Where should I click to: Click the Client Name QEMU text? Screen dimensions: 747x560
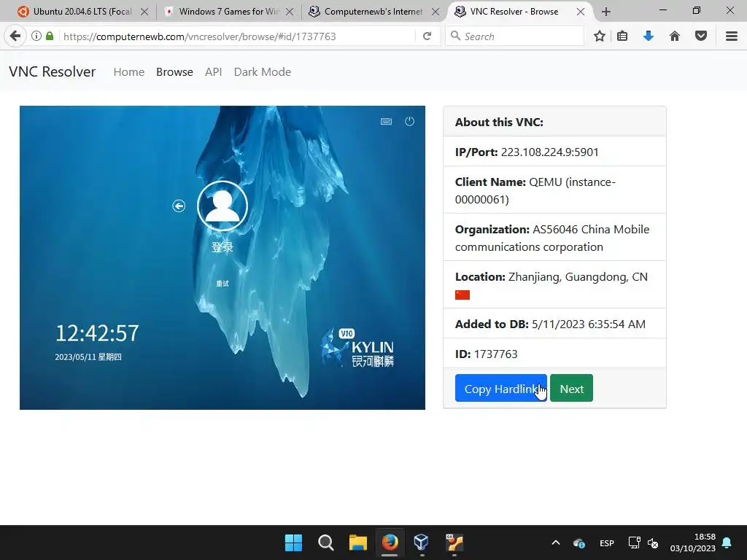coord(535,190)
